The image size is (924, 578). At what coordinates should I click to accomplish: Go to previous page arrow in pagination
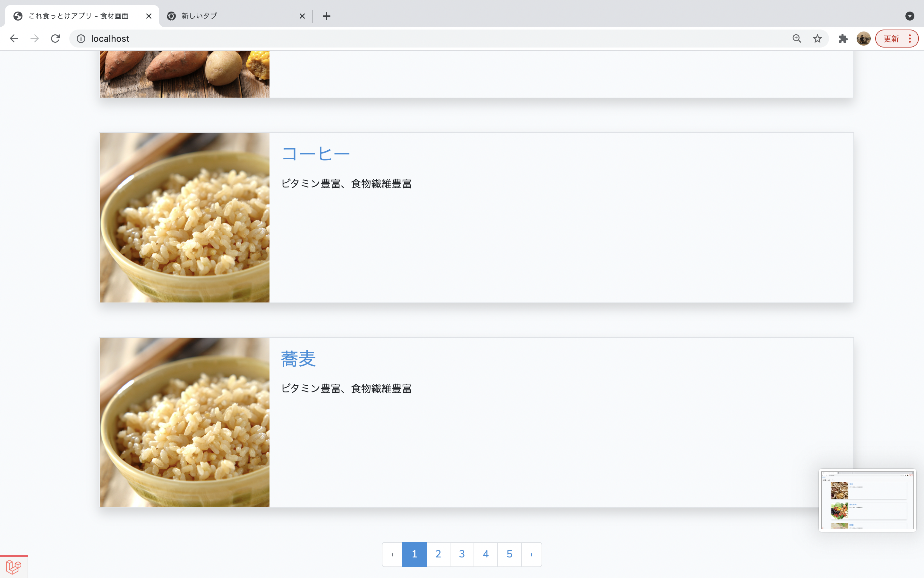pyautogui.click(x=392, y=554)
